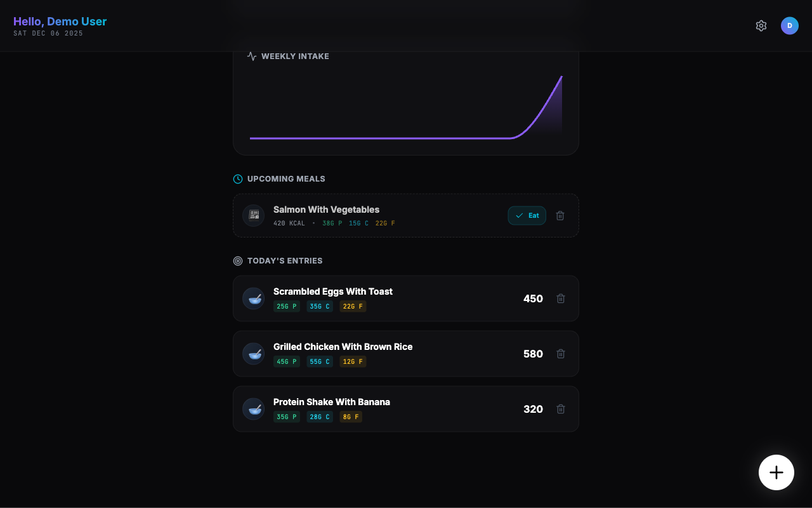812x508 pixels.
Task: Select the 8G F fat badge
Action: tap(351, 417)
